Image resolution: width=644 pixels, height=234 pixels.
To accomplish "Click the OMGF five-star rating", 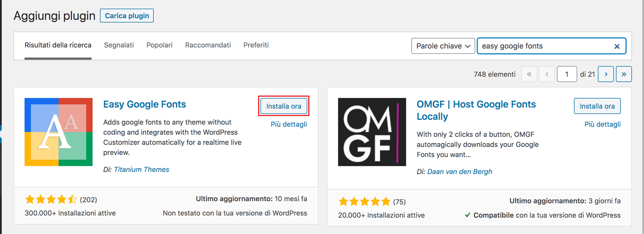I will pos(365,202).
